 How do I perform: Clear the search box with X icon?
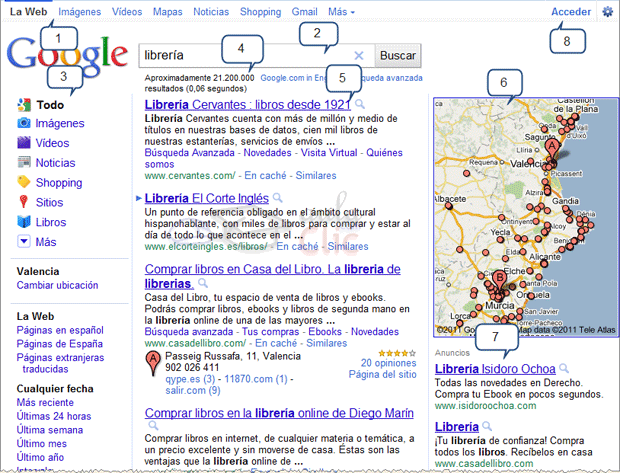click(360, 56)
